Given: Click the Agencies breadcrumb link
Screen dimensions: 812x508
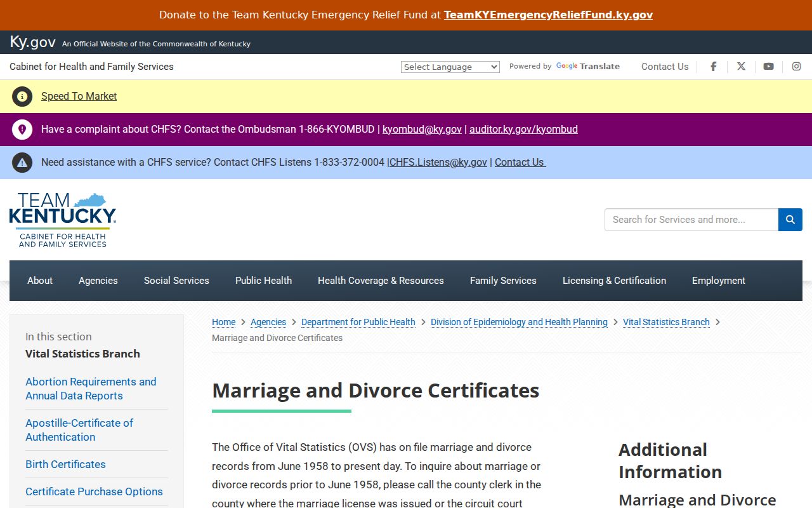Looking at the screenshot, I should (x=268, y=322).
